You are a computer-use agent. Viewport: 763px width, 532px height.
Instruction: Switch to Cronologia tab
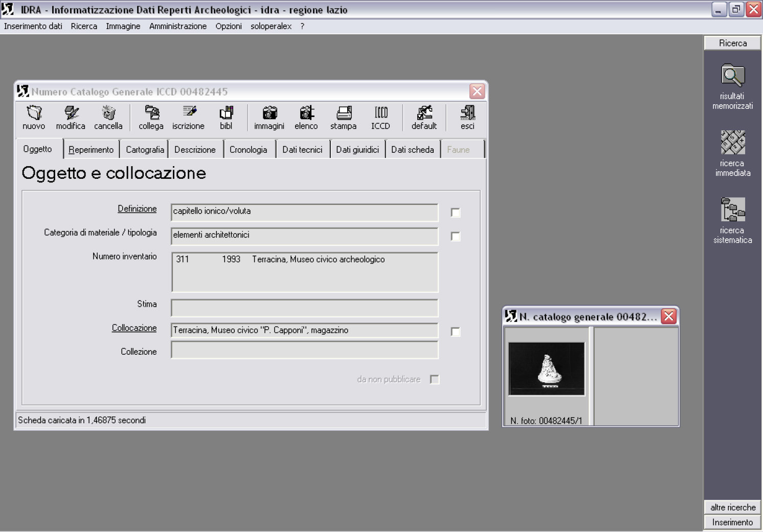249,150
